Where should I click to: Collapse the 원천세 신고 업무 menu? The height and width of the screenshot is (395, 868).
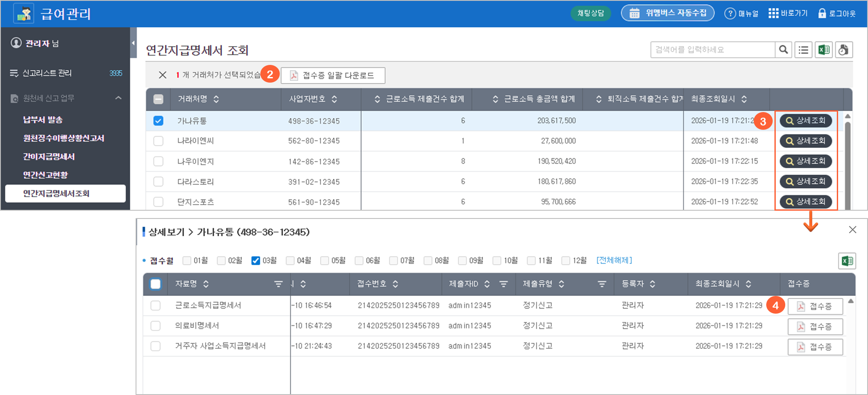coord(118,98)
